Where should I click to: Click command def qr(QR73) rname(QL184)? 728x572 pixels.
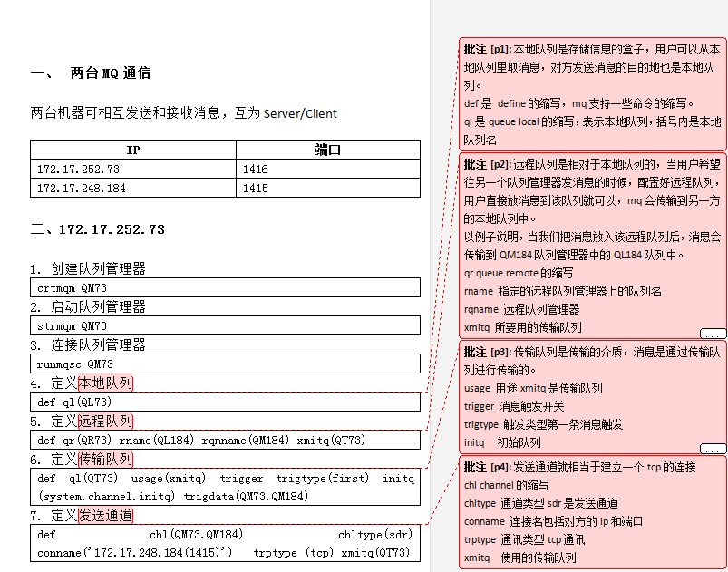click(225, 441)
